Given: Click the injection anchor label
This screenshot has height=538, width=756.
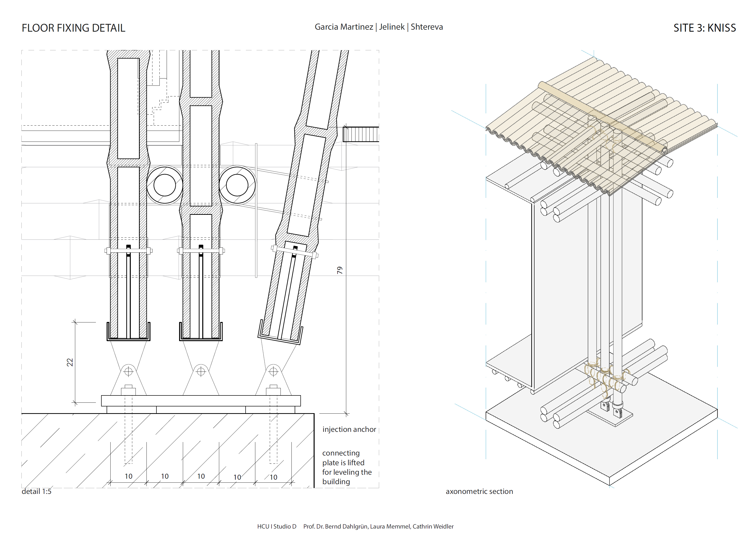Looking at the screenshot, I should click(x=349, y=429).
